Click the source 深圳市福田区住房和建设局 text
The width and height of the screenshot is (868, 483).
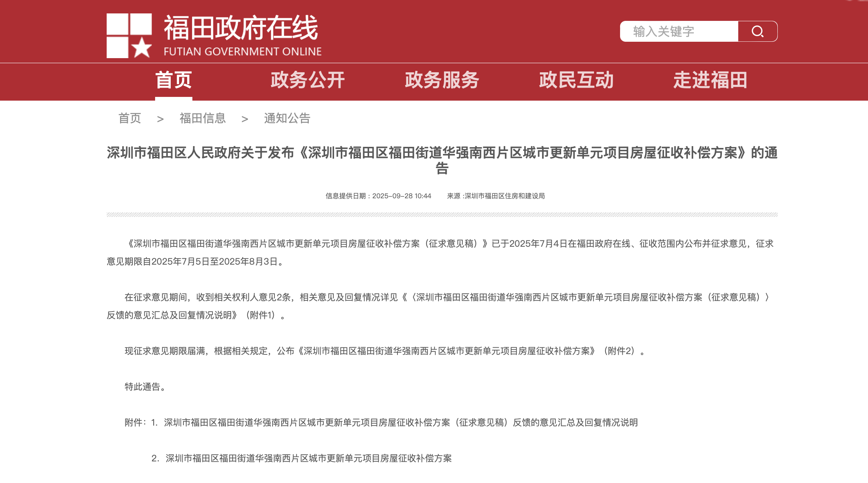[x=504, y=196]
